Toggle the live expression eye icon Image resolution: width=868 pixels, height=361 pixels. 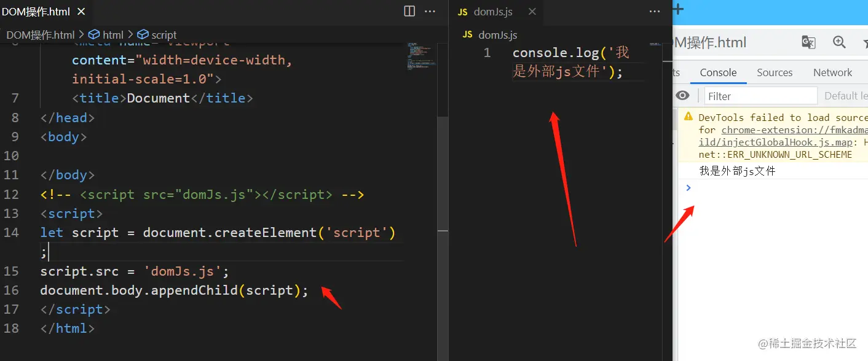(682, 96)
